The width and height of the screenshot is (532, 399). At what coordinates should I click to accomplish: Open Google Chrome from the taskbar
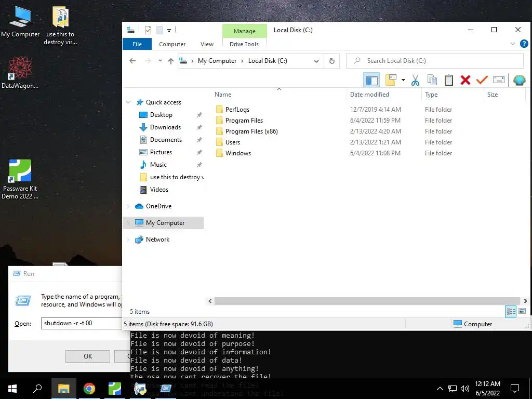89,389
